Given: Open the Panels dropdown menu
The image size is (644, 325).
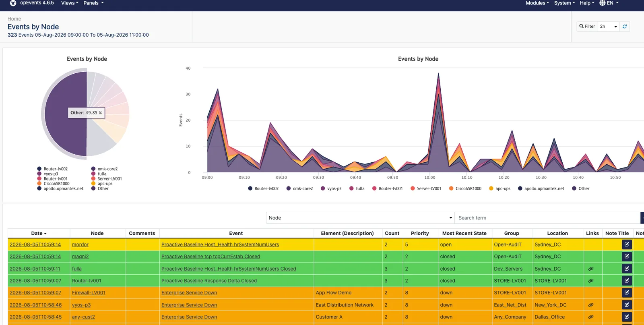Looking at the screenshot, I should click(x=93, y=3).
